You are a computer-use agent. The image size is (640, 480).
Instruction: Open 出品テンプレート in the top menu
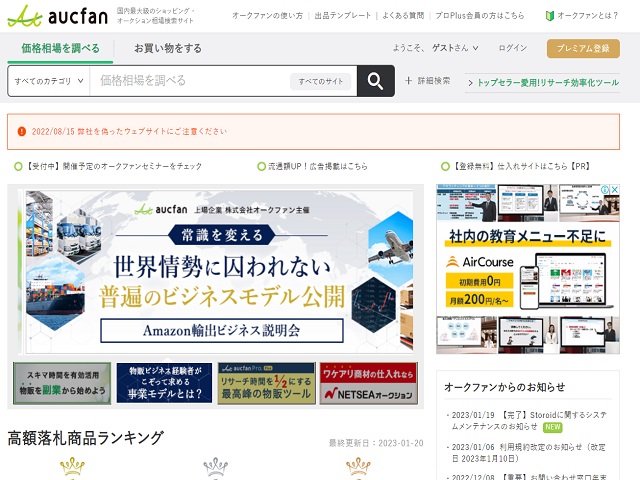pyautogui.click(x=342, y=16)
